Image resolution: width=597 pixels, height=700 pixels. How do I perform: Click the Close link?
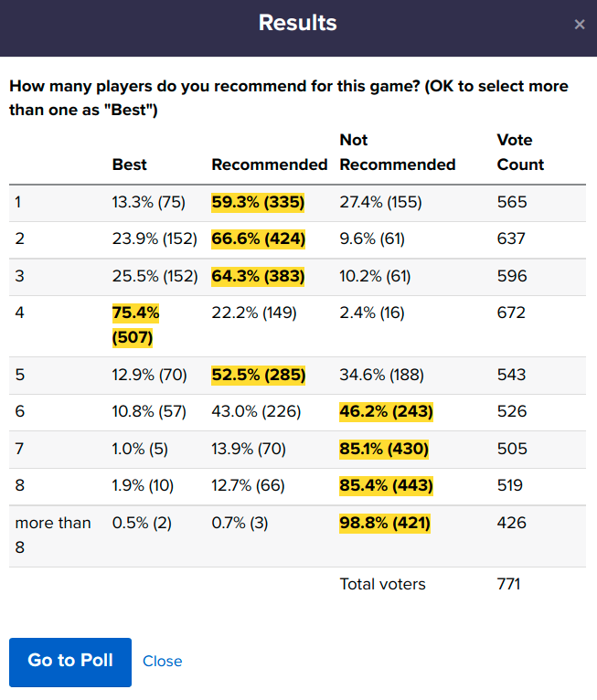[163, 662]
